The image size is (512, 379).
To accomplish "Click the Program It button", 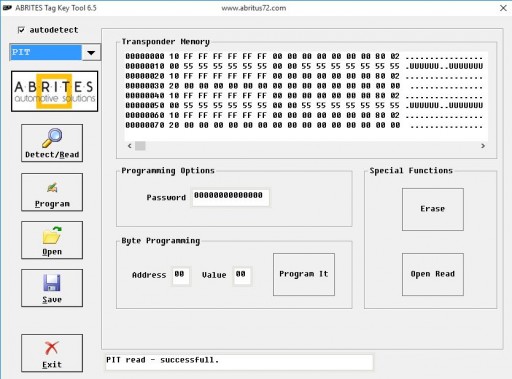I will click(304, 274).
